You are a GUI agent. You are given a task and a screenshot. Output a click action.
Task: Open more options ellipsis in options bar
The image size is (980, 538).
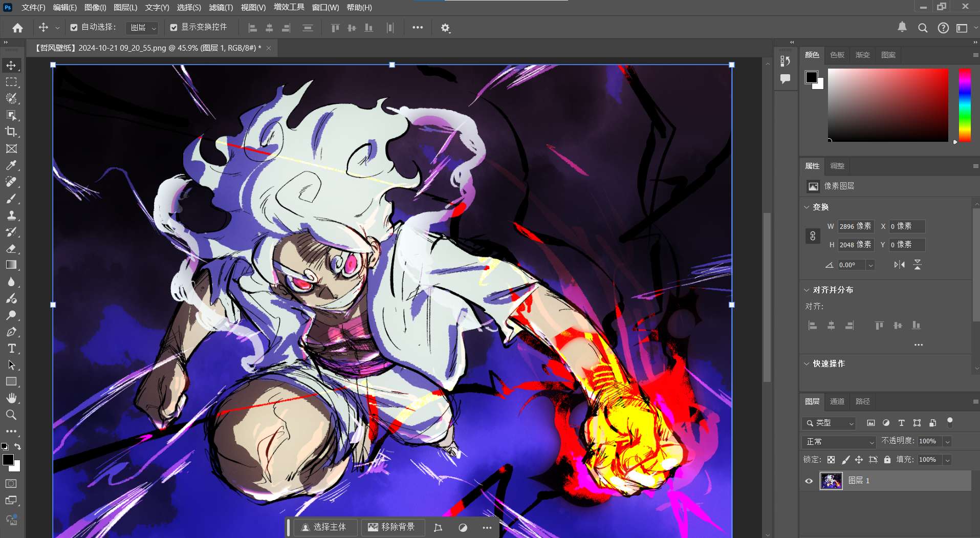(x=418, y=28)
